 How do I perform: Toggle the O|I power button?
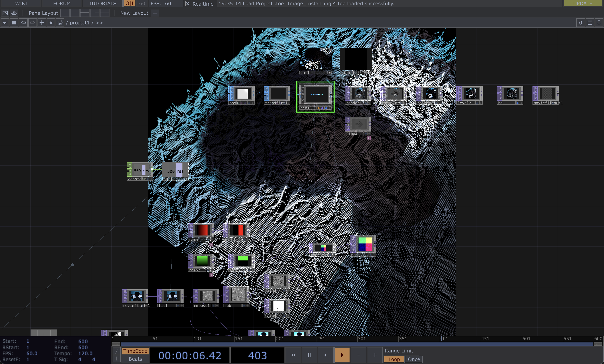point(129,3)
